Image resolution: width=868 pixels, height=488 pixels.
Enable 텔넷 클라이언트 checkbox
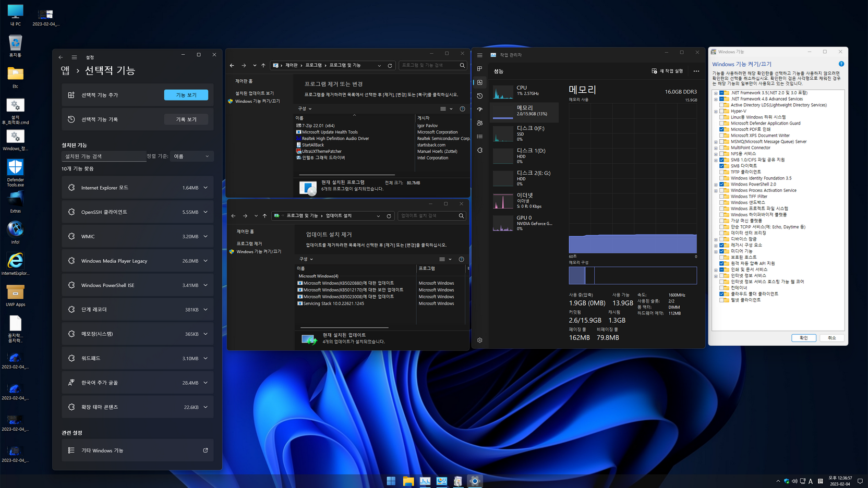pos(722,300)
